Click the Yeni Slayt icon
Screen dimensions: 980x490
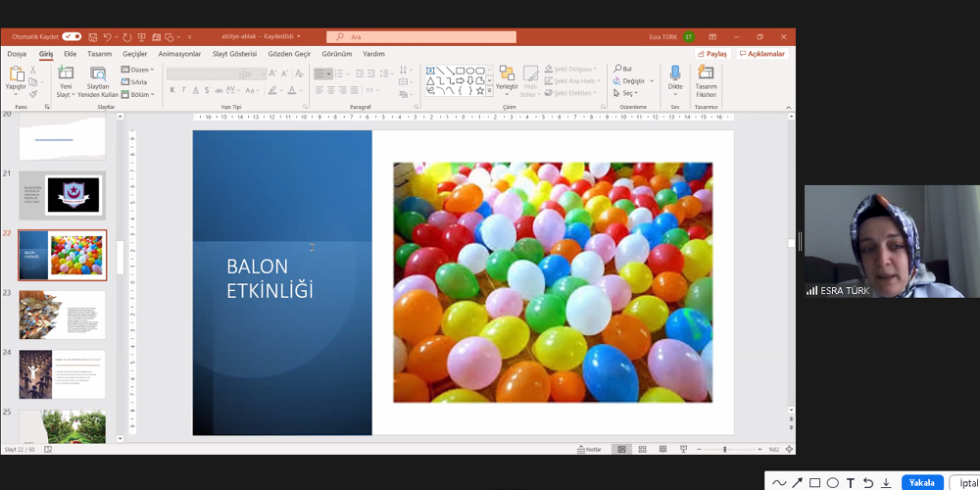[66, 73]
